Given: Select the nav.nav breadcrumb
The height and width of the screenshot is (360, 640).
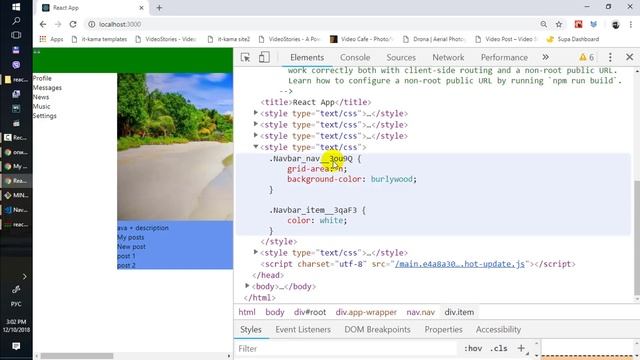Looking at the screenshot, I should [x=420, y=312].
